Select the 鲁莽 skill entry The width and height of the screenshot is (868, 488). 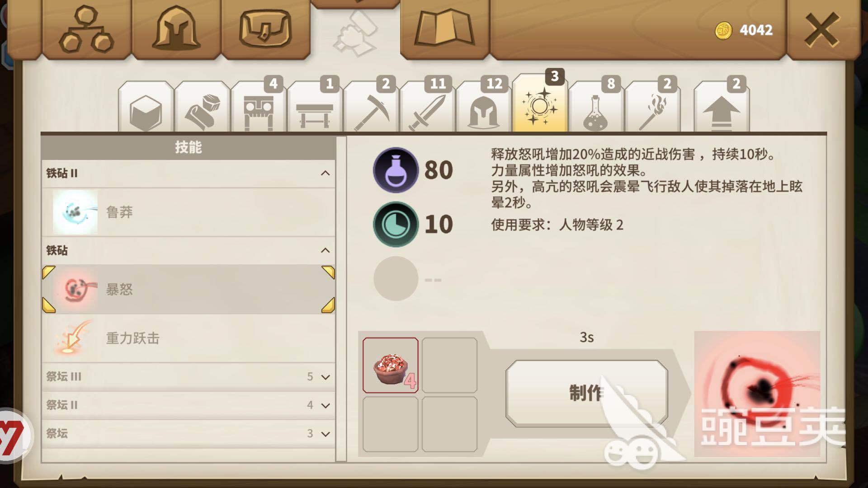click(188, 212)
